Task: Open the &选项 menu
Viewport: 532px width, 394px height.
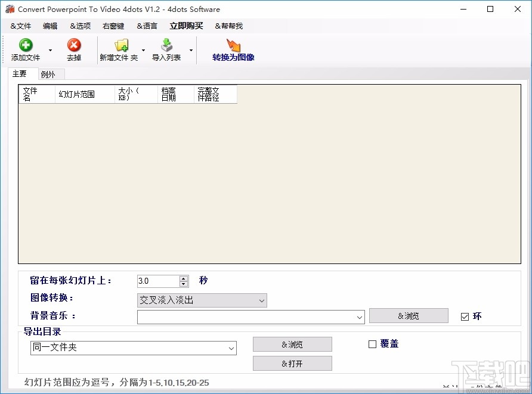Action: tap(81, 26)
